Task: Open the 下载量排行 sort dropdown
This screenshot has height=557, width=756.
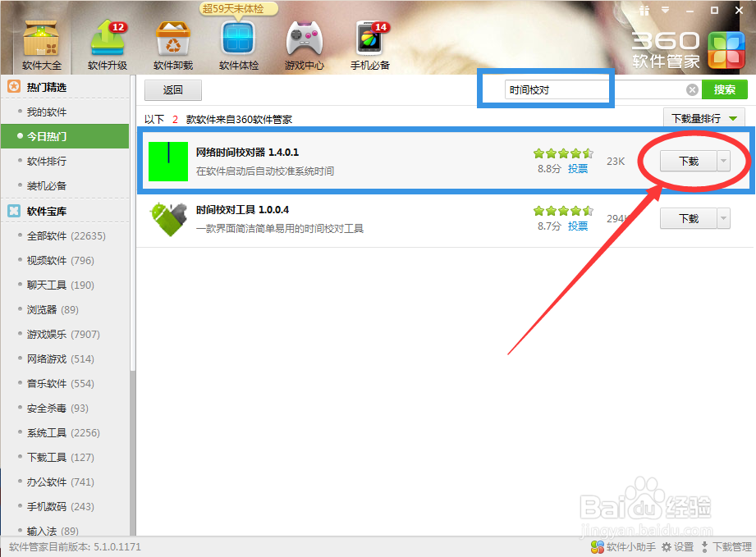Action: [704, 118]
